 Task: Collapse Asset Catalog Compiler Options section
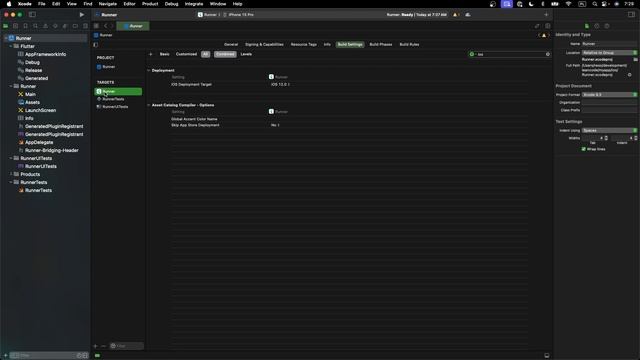coord(149,105)
